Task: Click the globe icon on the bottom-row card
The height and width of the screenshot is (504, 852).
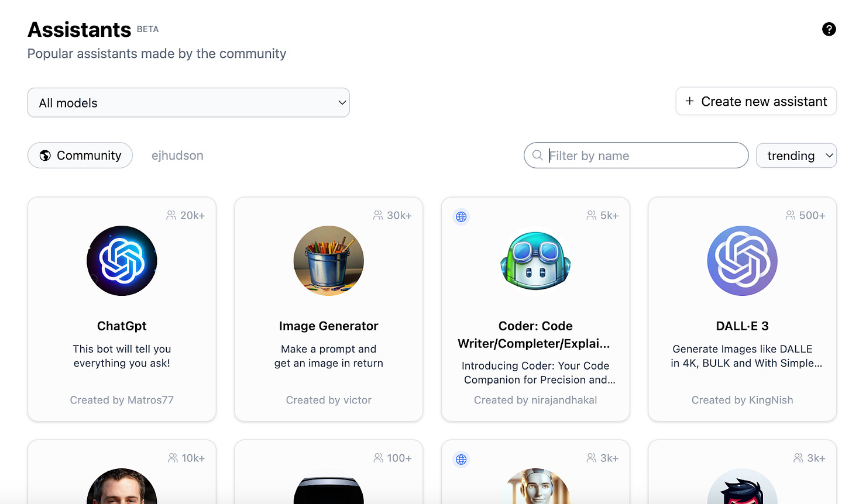Action: (461, 460)
